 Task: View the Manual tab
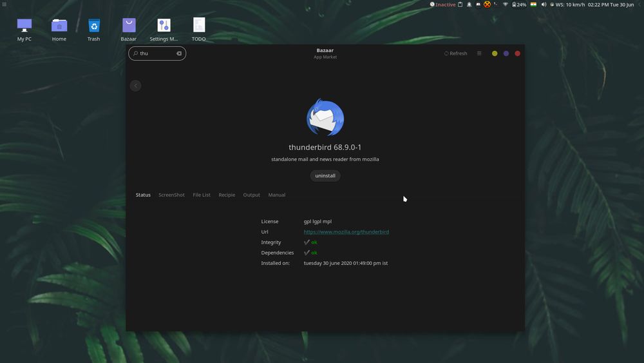click(276, 195)
